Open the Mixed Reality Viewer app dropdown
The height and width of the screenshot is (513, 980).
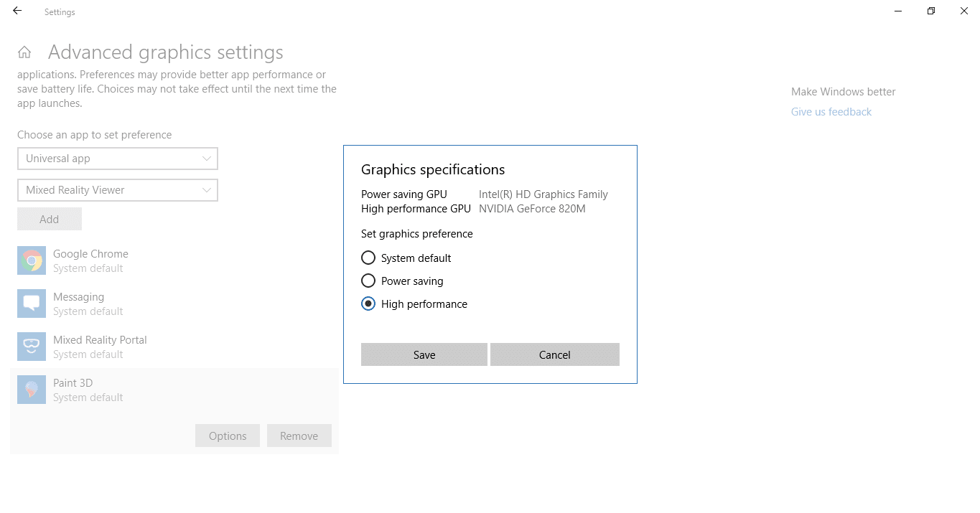click(117, 189)
